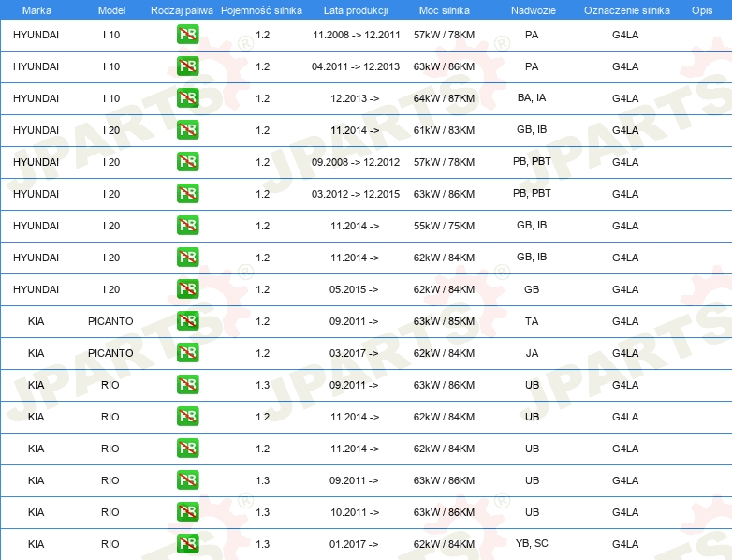Click the Model column header
This screenshot has width=732, height=560.
pos(111,10)
